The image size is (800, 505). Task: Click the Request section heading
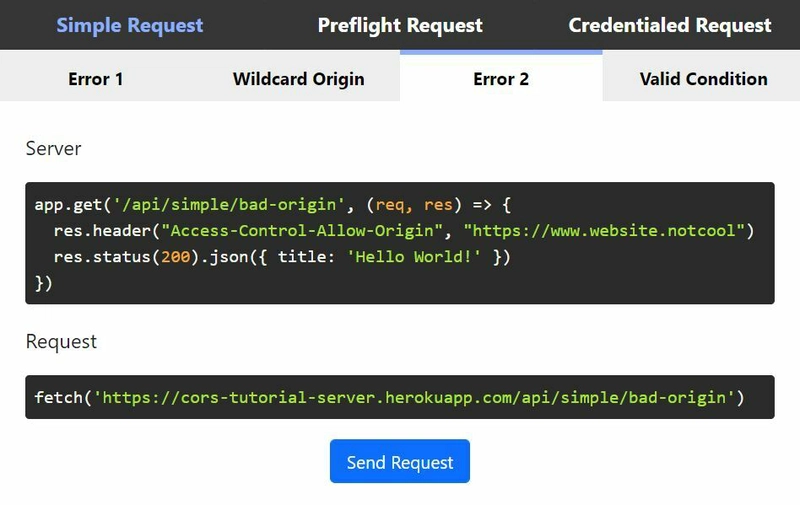coord(61,342)
